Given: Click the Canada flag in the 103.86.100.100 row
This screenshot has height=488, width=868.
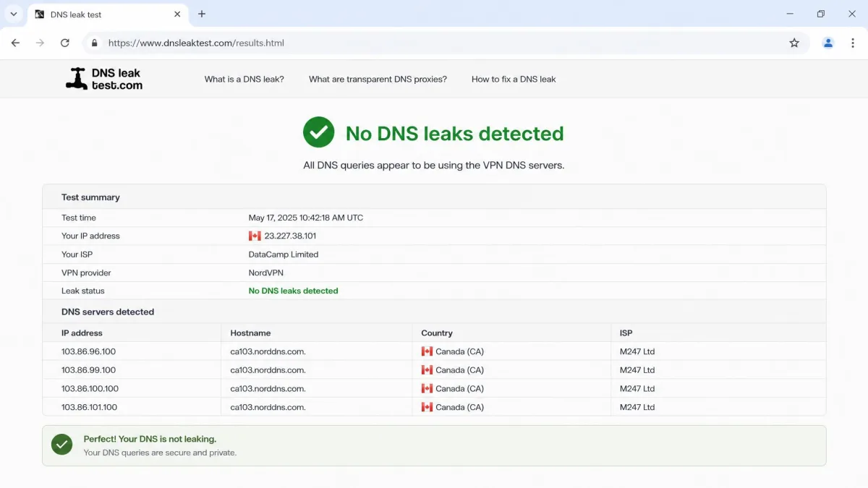Looking at the screenshot, I should (427, 388).
